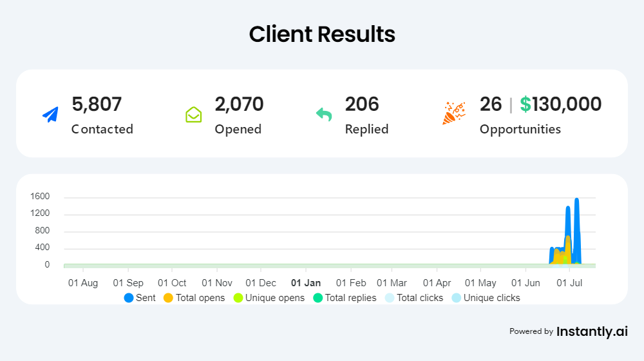Click the Sent blue color dot
Image resolution: width=644 pixels, height=361 pixels.
[x=129, y=298]
